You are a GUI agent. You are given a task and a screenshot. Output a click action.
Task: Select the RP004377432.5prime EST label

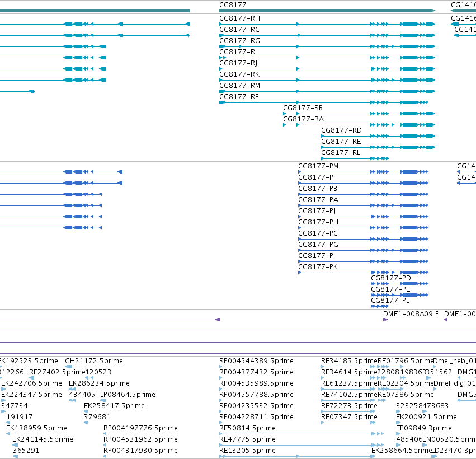point(257,372)
